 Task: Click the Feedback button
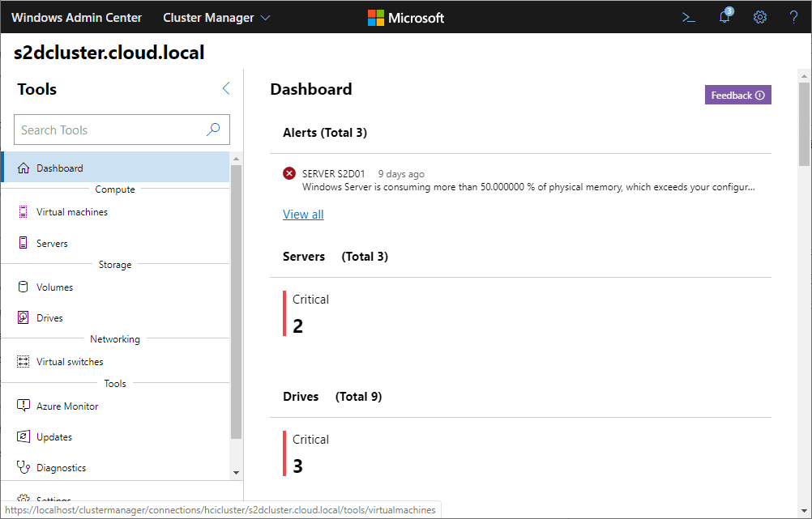[737, 96]
